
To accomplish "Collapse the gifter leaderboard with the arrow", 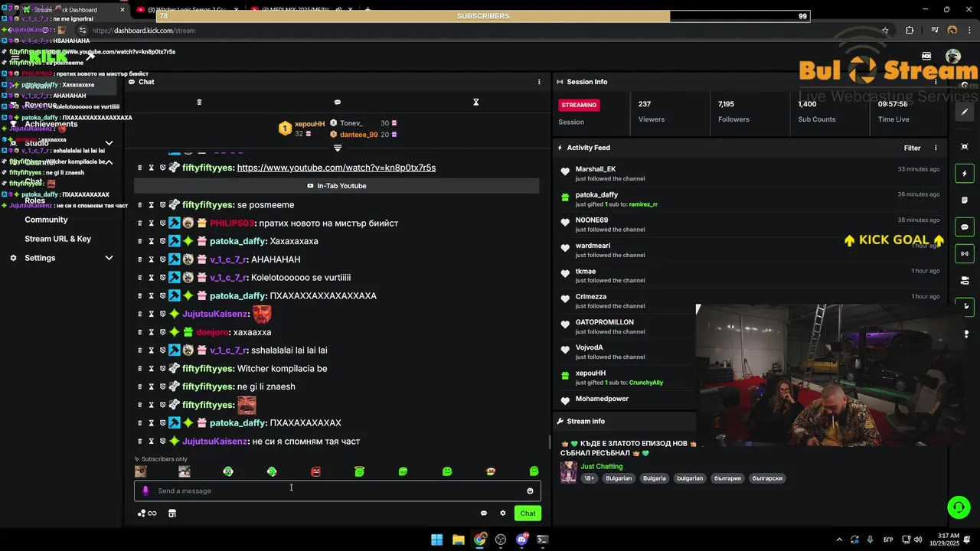I will (338, 147).
